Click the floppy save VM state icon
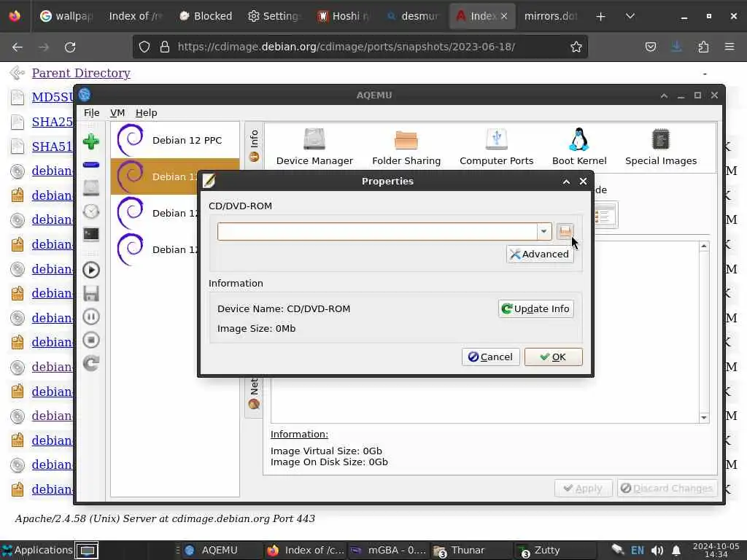 91,293
